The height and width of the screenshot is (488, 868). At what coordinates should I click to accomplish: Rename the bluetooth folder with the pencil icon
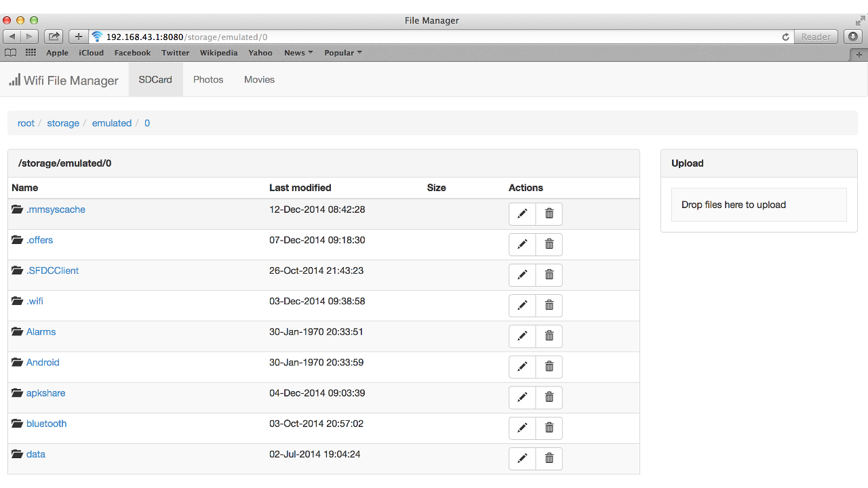click(x=522, y=428)
